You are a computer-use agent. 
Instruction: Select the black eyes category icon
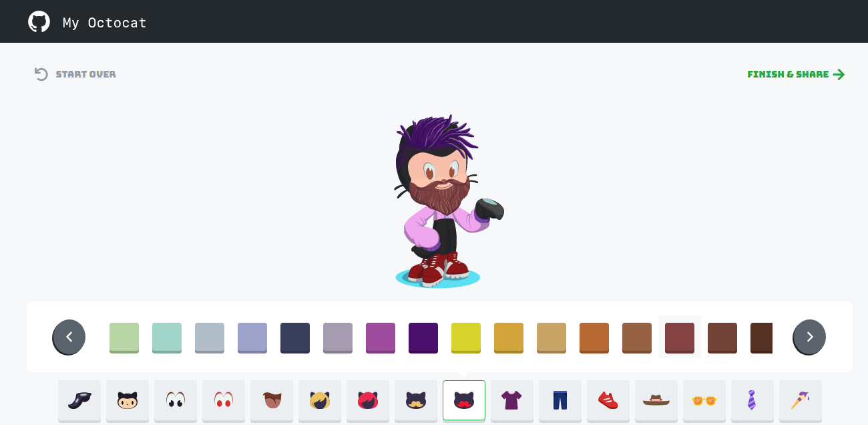[x=176, y=400]
